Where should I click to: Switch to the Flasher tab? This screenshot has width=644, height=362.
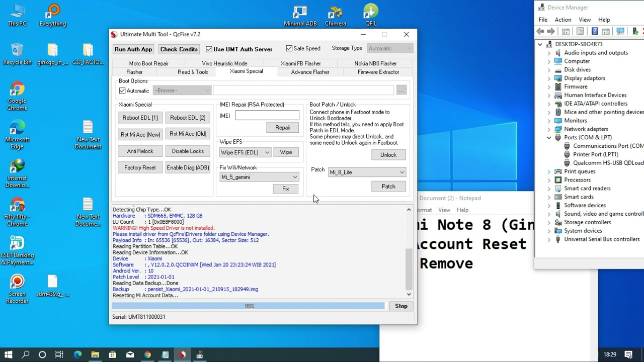[134, 72]
